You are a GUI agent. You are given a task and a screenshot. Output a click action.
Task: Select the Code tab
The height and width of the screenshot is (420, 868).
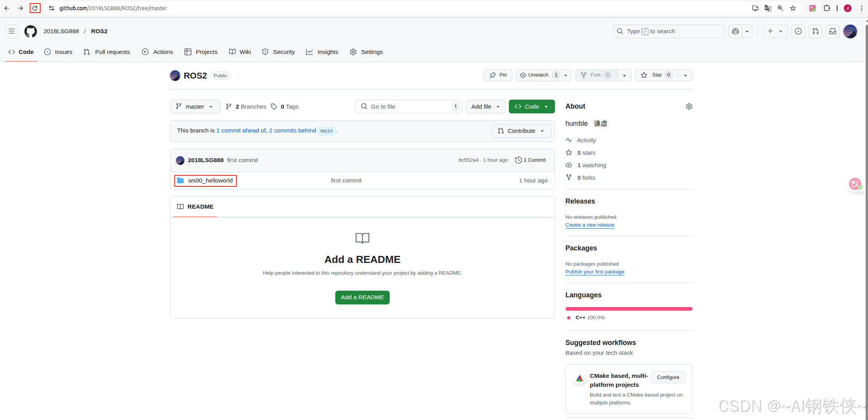coord(21,52)
